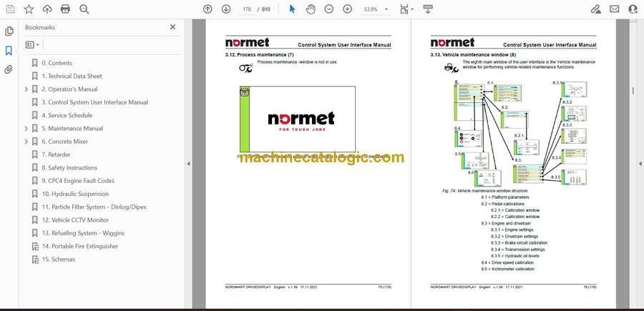644x311 pixels.
Task: Toggle the Bookmarks panel icon
Action: tap(9, 51)
